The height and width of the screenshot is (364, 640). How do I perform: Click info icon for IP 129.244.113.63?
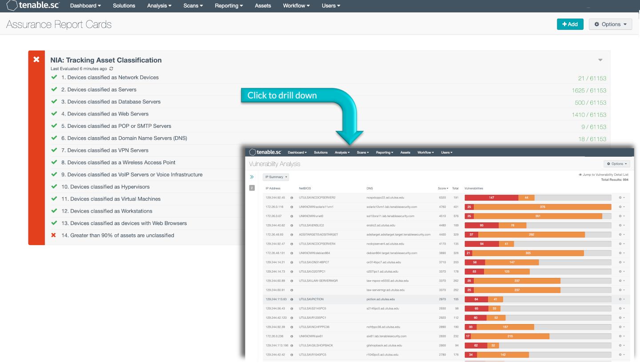292,299
